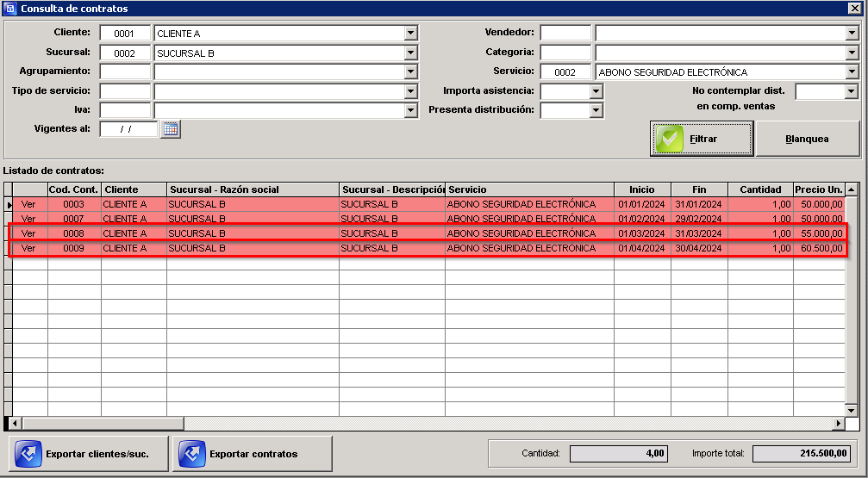The height and width of the screenshot is (478, 868).
Task: Click the Sucursal - Descripción column header
Action: [x=392, y=189]
